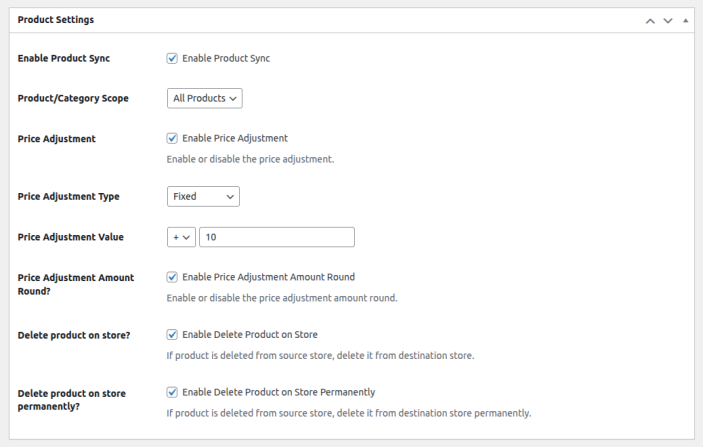Open Price Adjustment Type dropdown

[x=204, y=196]
